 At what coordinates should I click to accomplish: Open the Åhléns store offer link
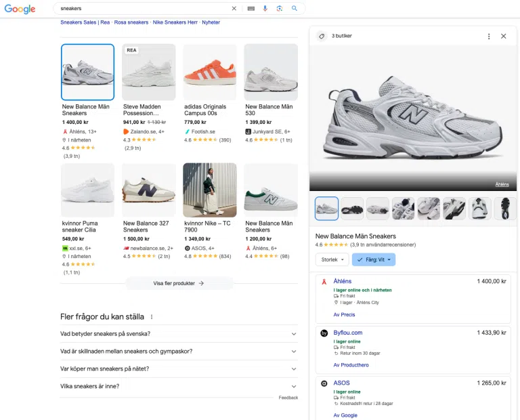tap(342, 281)
